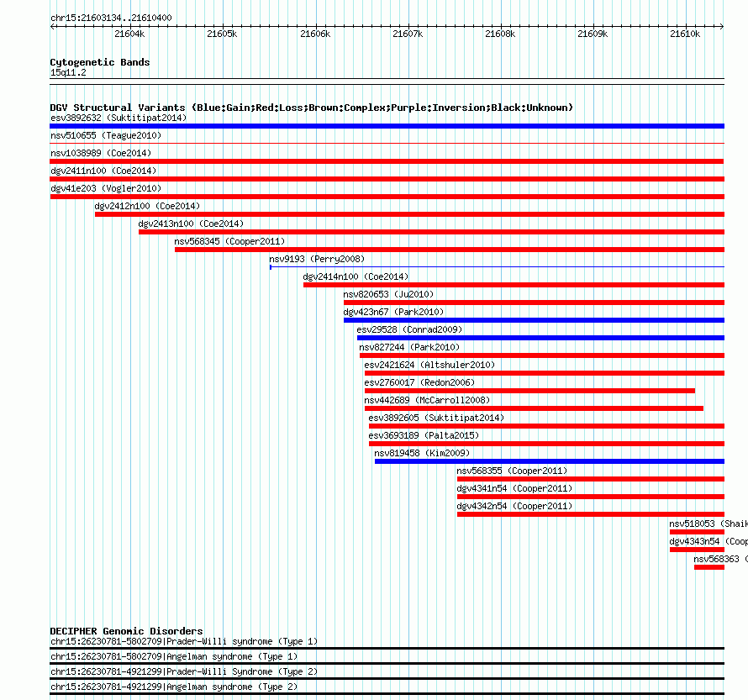Open the nsv518053 variant label
The width and height of the screenshot is (748, 700).
tap(708, 524)
